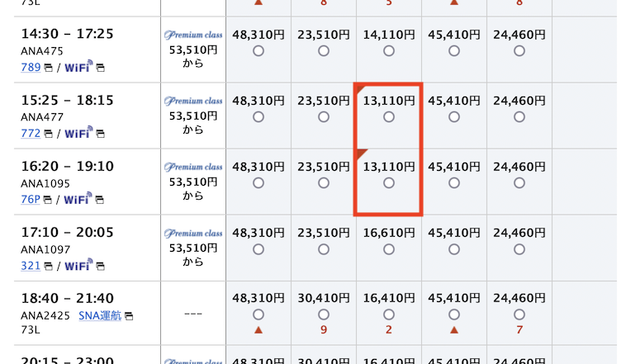Click WiFi popup icon for ANA475
This screenshot has width=626, height=364.
(100, 68)
